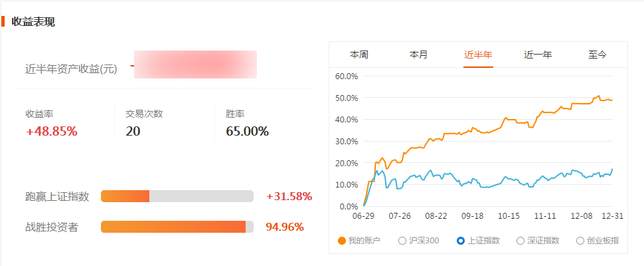
Task: Click the 跑赢上证指数 progress bar
Action: 177,197
